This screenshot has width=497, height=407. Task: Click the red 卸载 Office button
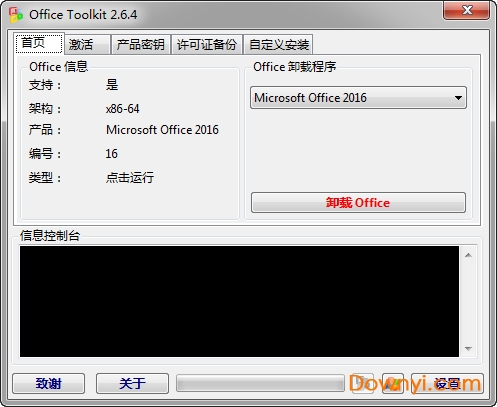coord(358,202)
